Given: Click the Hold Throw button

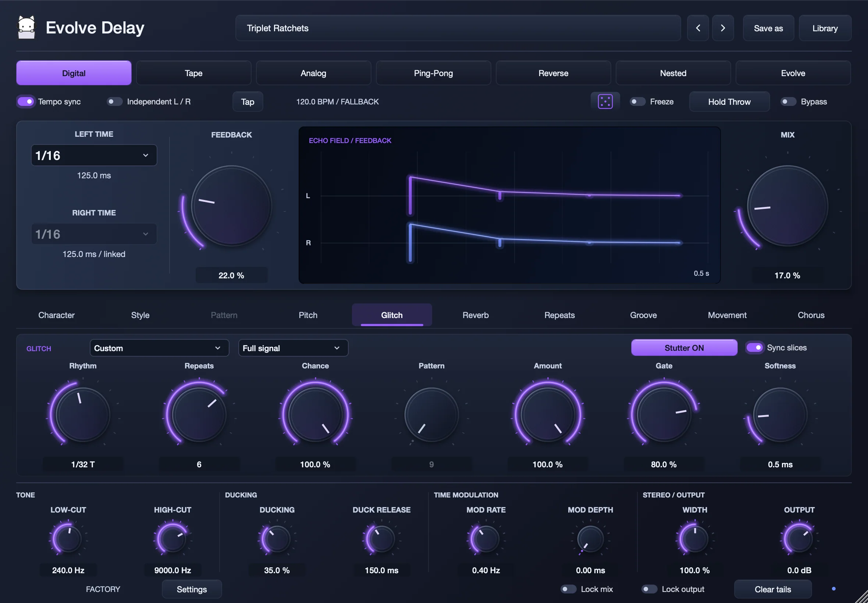Looking at the screenshot, I should (x=729, y=101).
